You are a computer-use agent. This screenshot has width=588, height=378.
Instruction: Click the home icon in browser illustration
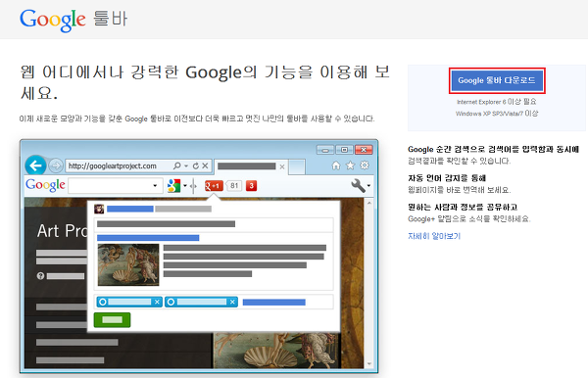pyautogui.click(x=336, y=165)
